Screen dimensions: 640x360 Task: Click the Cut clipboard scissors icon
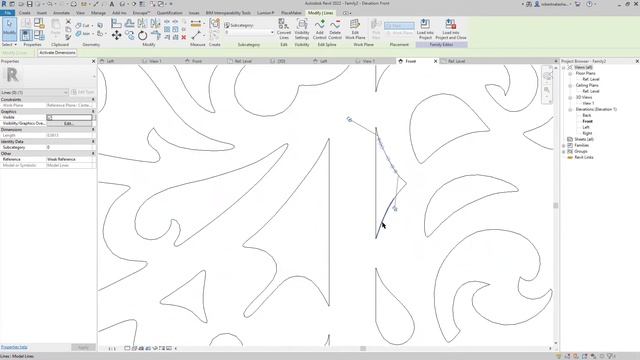tap(68, 22)
